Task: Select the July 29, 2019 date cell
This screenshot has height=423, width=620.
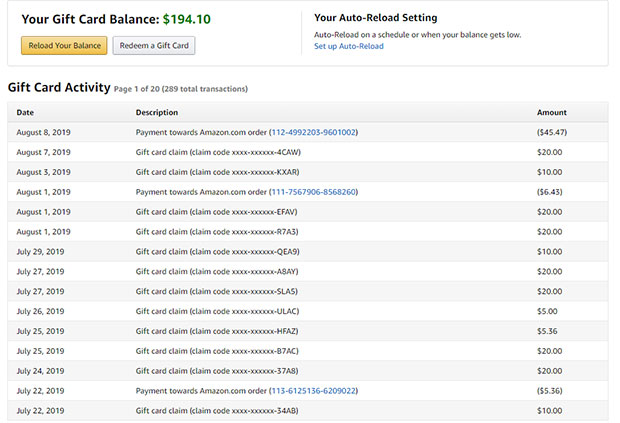Action: pos(40,251)
